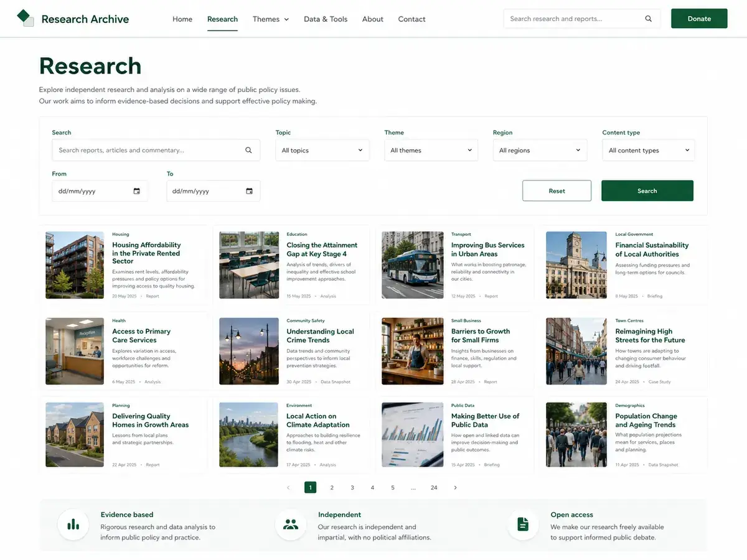The height and width of the screenshot is (560, 747).
Task: Open the All content types dropdown
Action: (x=649, y=150)
